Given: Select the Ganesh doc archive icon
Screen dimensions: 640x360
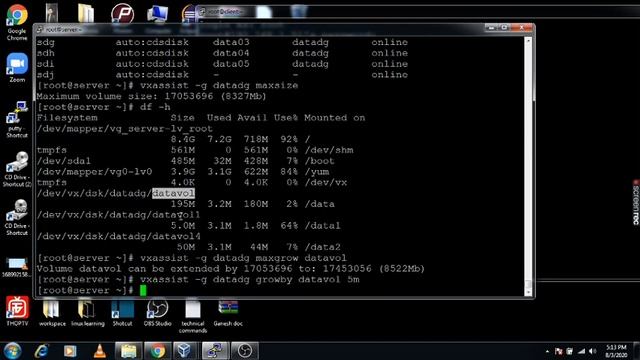Looking at the screenshot, I should [228, 313].
